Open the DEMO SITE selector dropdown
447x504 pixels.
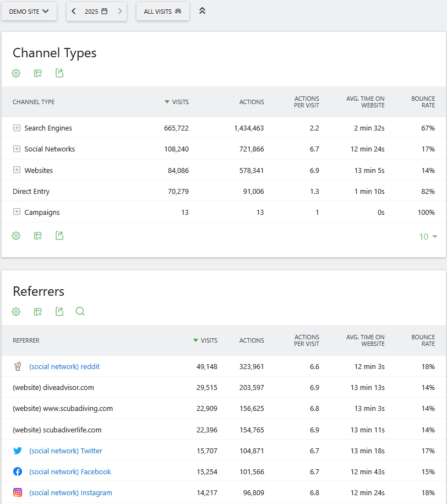29,11
